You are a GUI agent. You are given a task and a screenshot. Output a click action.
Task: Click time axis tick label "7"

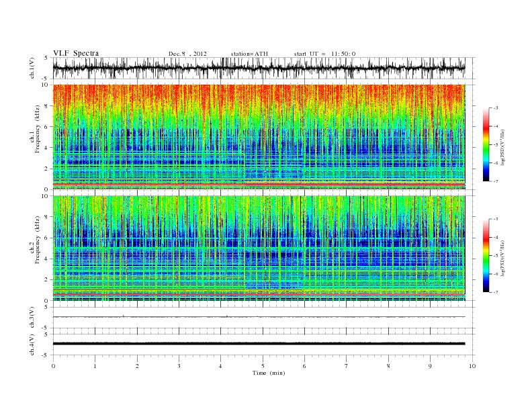pyautogui.click(x=347, y=366)
